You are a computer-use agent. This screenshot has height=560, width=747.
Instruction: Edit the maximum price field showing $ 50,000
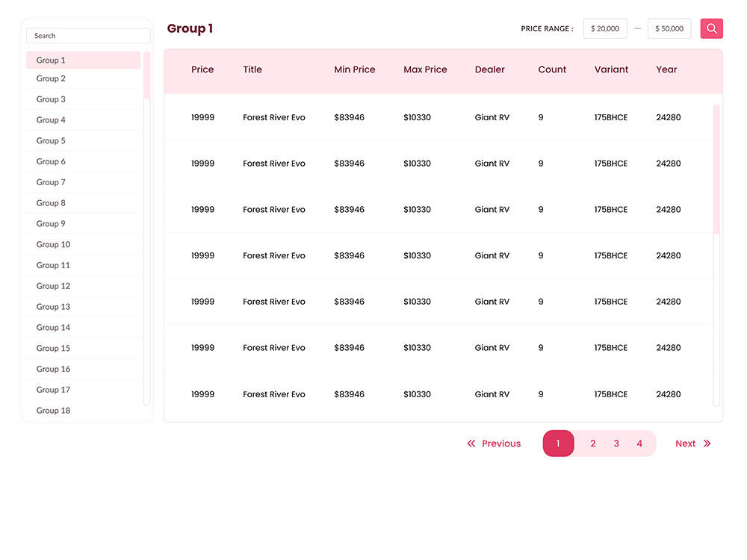[x=669, y=28]
